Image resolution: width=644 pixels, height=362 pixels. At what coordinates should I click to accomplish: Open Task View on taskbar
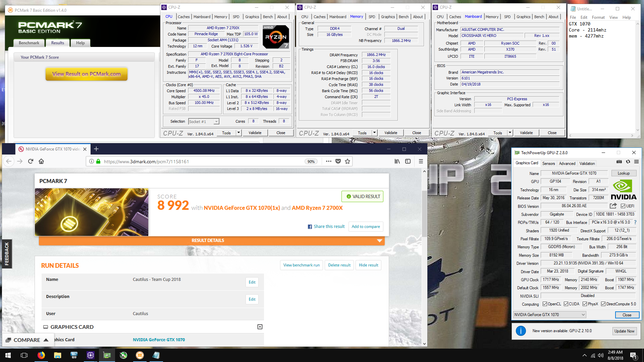[24, 355]
